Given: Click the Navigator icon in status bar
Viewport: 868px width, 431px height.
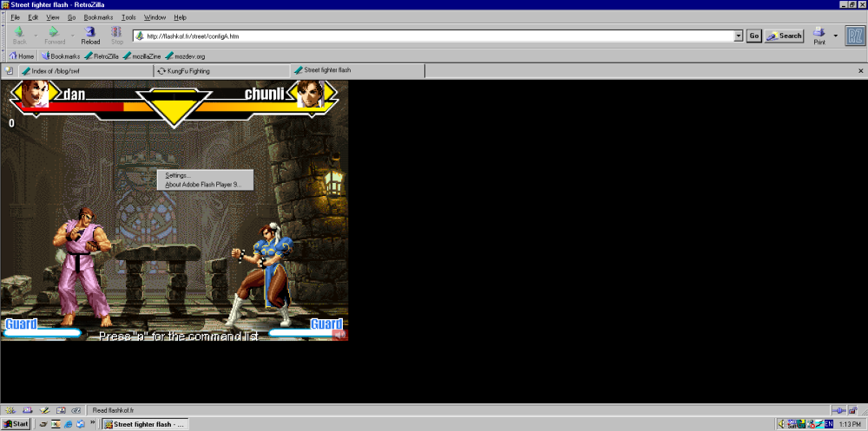Looking at the screenshot, I should tap(9, 410).
